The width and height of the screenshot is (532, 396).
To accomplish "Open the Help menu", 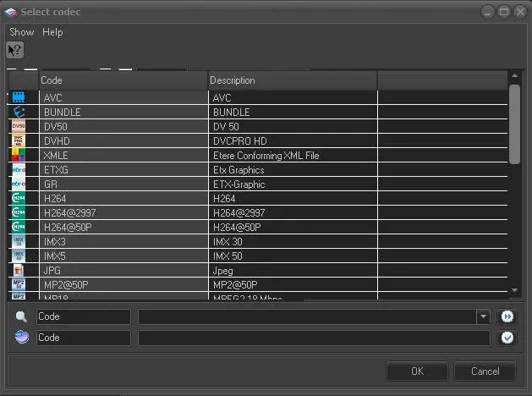I will pos(52,32).
